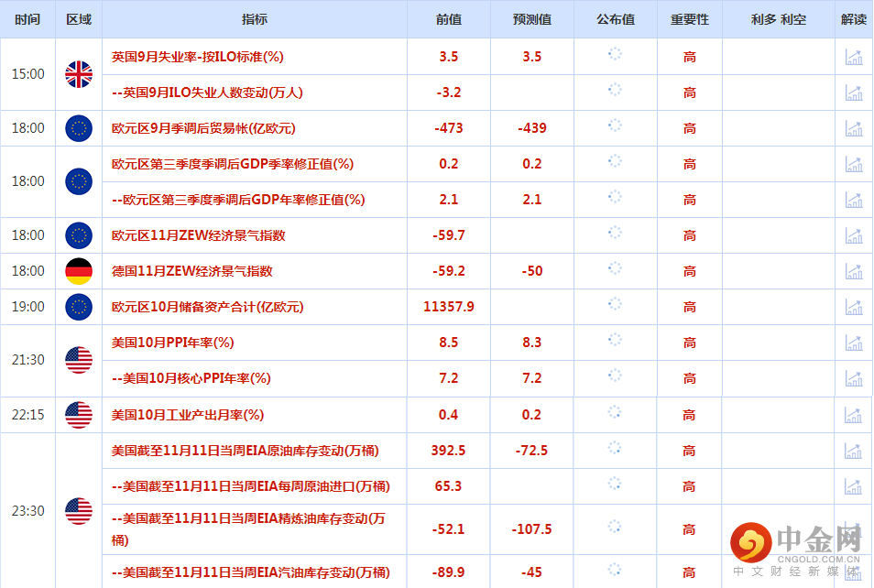The height and width of the screenshot is (588, 874).
Task: Click EU flag at 19:00 reserve assets
Action: click(79, 307)
